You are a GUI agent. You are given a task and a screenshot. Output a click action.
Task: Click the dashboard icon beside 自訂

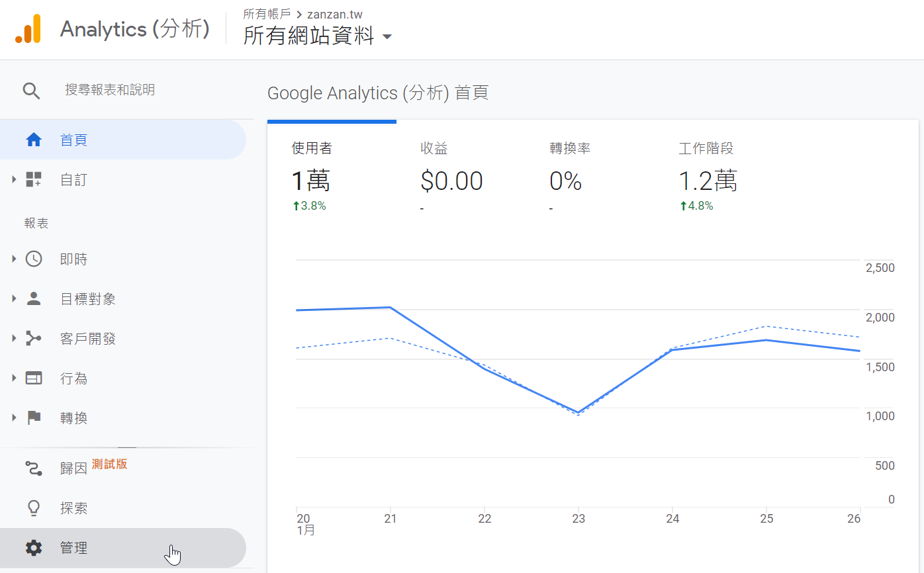tap(33, 179)
